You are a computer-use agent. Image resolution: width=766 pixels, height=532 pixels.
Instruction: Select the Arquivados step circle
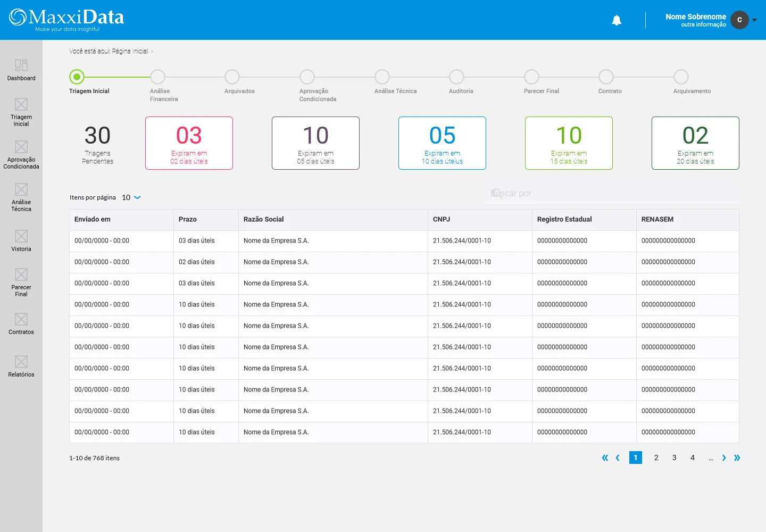[232, 77]
